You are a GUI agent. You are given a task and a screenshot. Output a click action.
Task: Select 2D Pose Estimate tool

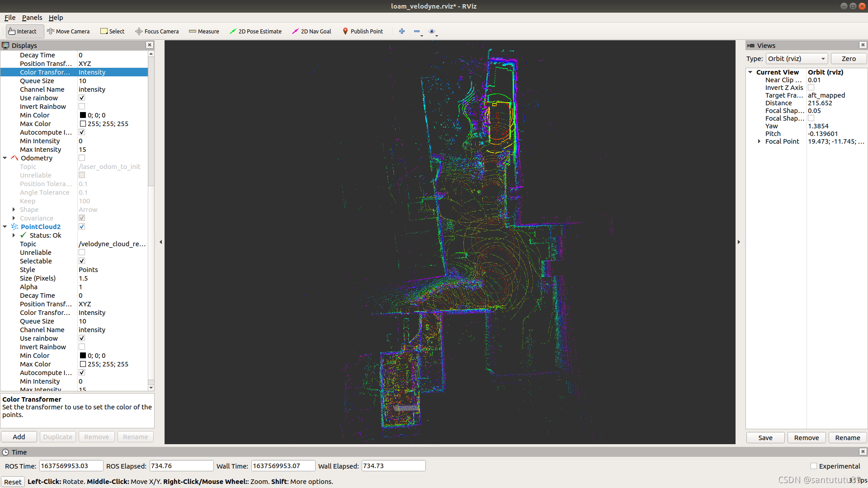255,31
